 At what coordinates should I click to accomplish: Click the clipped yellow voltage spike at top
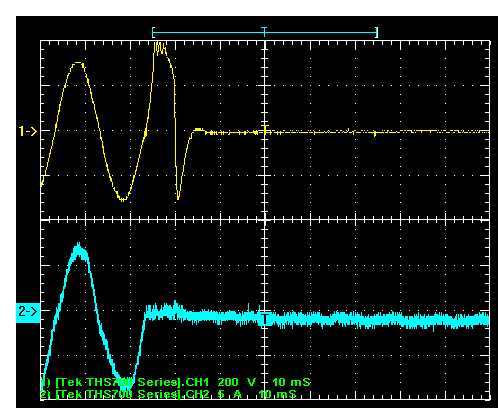pos(160,47)
